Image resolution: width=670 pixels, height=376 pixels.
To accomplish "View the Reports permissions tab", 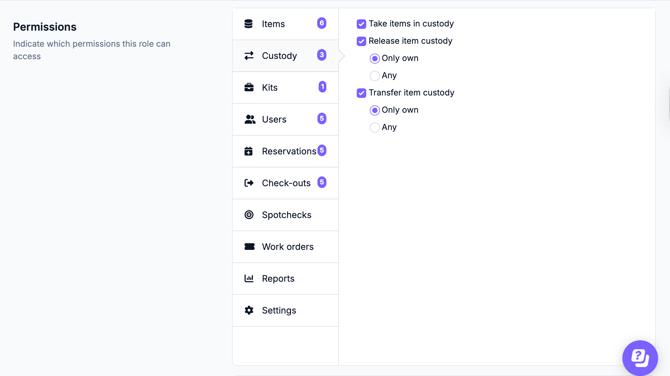I will click(285, 279).
